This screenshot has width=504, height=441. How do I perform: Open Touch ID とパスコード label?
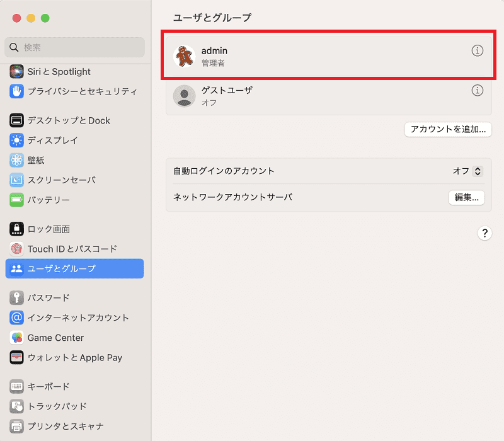72,249
